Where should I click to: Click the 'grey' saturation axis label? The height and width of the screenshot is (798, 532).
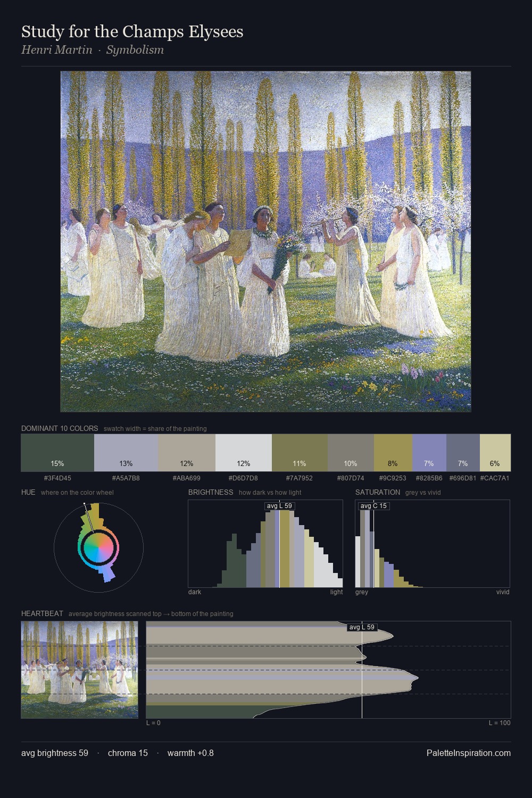click(362, 592)
